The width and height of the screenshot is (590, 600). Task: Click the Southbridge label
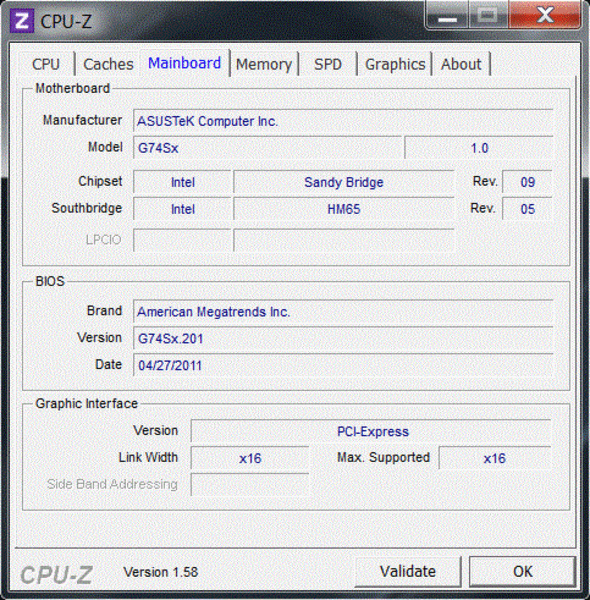click(87, 208)
